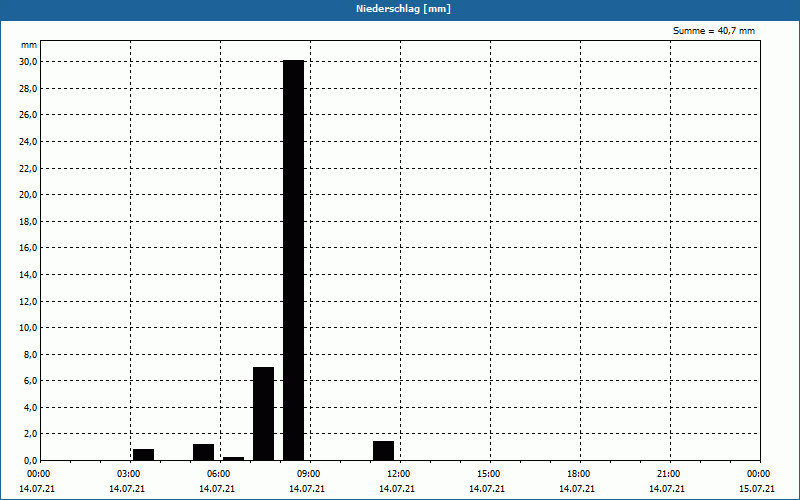Select the '06:00' time axis label
The height and width of the screenshot is (500, 800).
pos(218,474)
